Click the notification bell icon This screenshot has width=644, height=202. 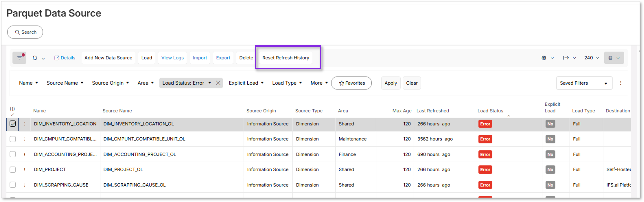pyautogui.click(x=35, y=58)
